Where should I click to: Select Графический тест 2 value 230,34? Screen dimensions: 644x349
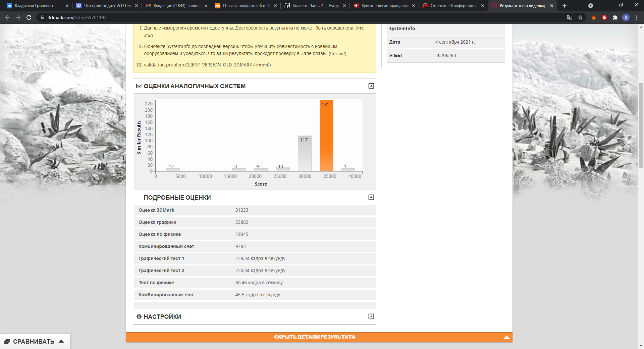click(x=260, y=270)
